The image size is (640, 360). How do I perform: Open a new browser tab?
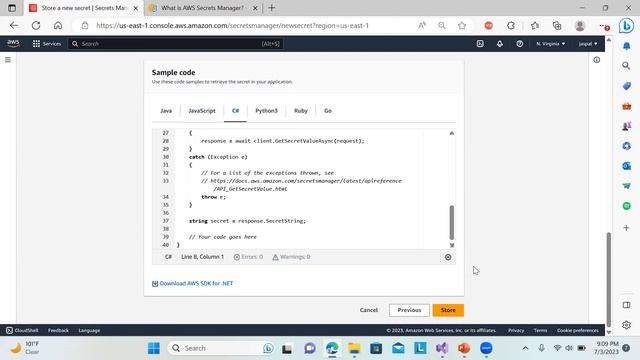click(271, 8)
